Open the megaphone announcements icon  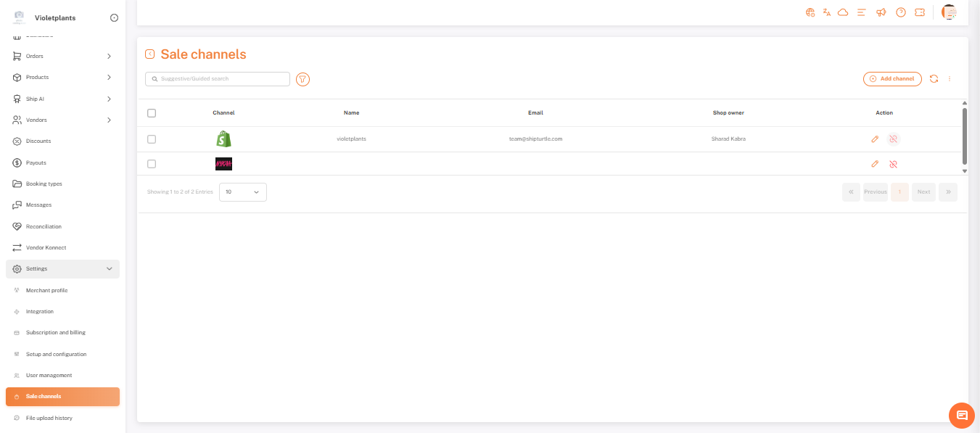[881, 12]
